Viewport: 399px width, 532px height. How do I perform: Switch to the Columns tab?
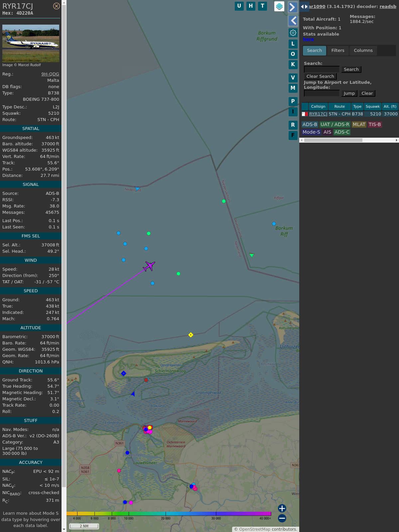click(x=363, y=51)
